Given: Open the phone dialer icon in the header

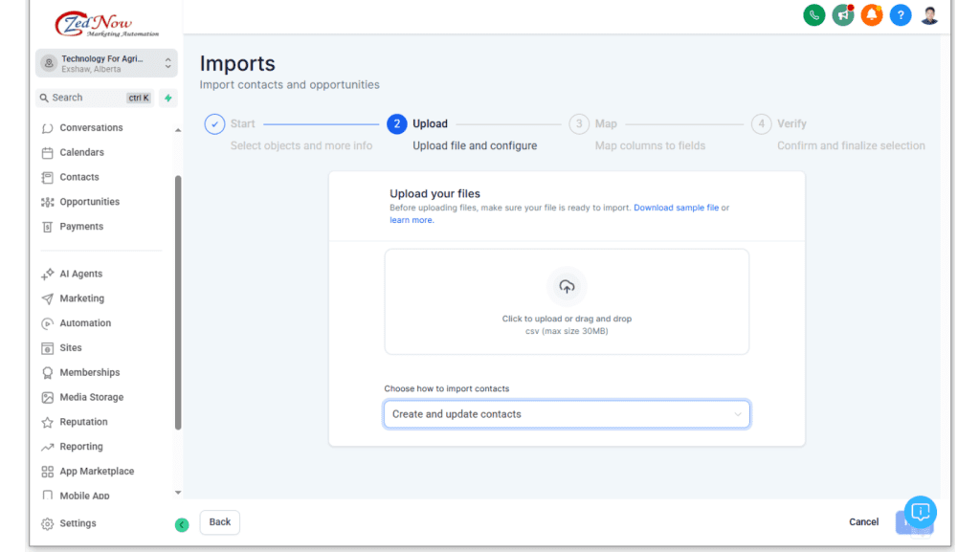Looking at the screenshot, I should [813, 15].
